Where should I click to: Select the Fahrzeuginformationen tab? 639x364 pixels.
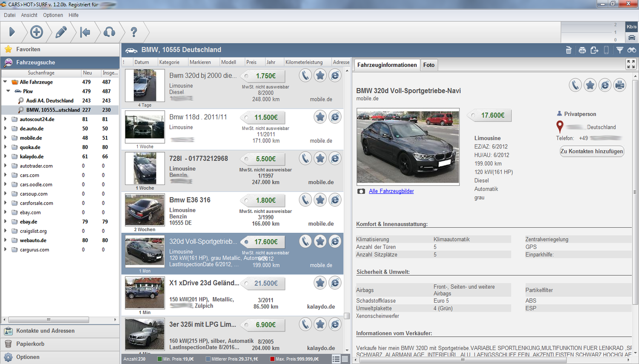click(x=387, y=65)
